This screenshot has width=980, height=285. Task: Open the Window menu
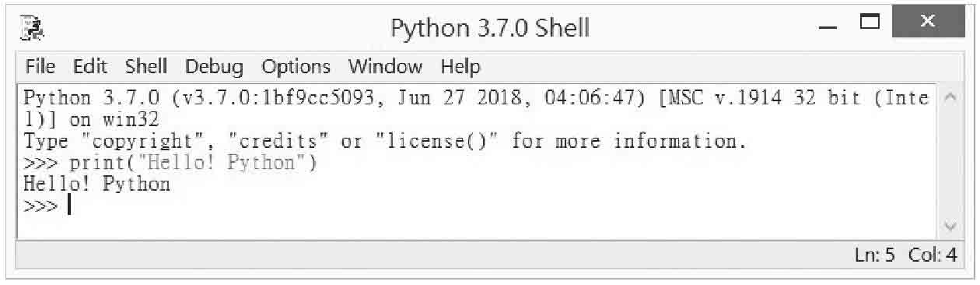[x=385, y=66]
